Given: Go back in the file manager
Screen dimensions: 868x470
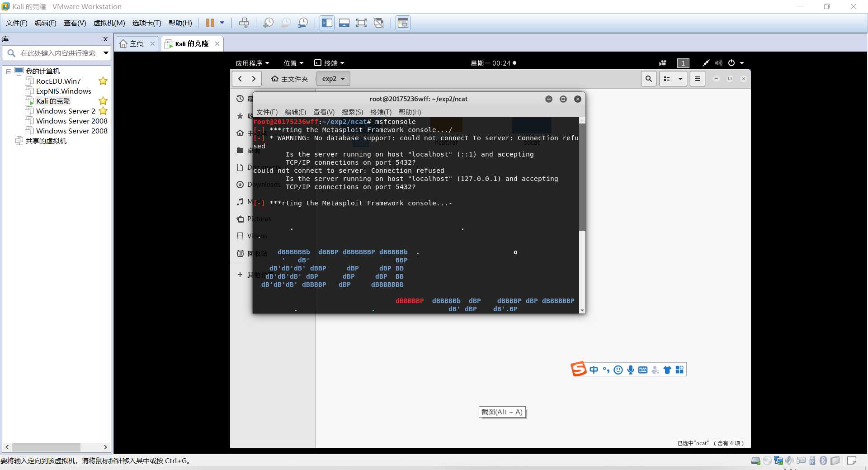Looking at the screenshot, I should [240, 79].
